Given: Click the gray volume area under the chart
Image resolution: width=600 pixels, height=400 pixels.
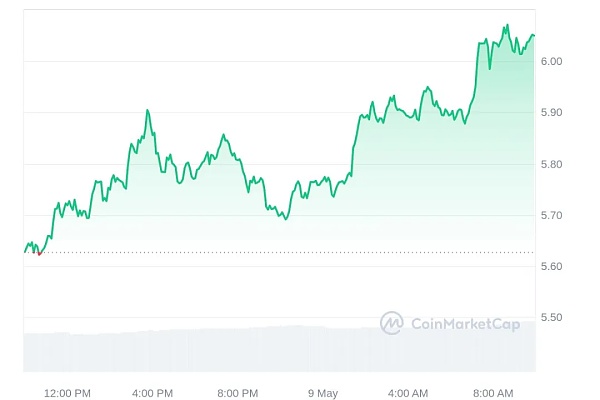Looking at the screenshot, I should (x=200, y=350).
